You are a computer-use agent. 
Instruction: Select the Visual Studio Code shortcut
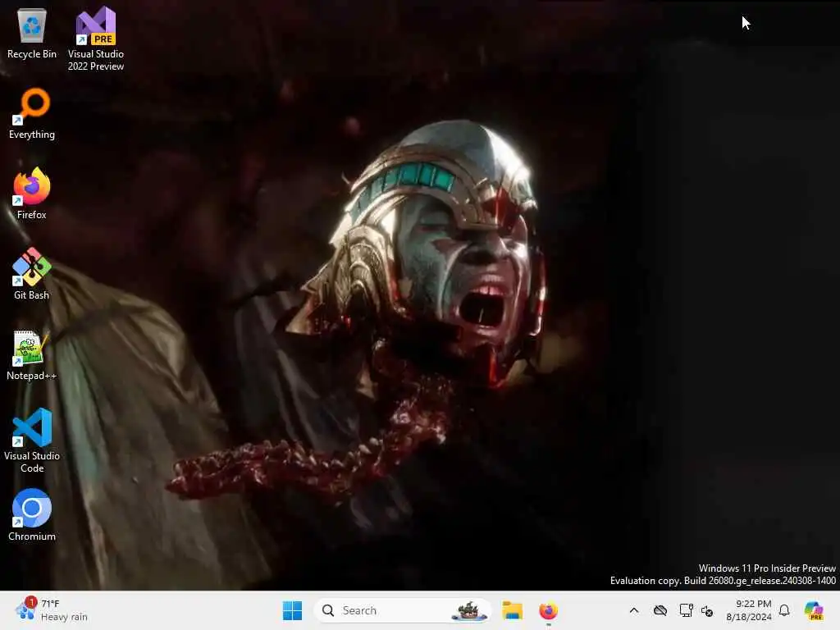(32, 441)
